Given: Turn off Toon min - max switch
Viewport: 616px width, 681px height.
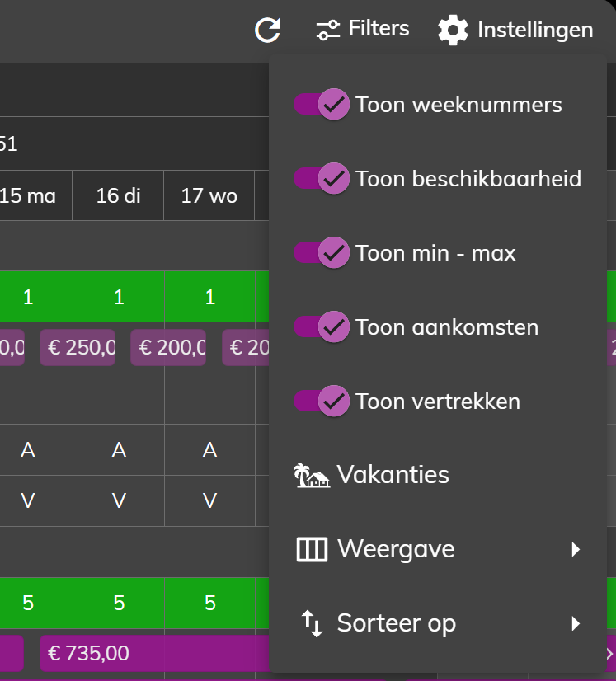Looking at the screenshot, I should [322, 253].
